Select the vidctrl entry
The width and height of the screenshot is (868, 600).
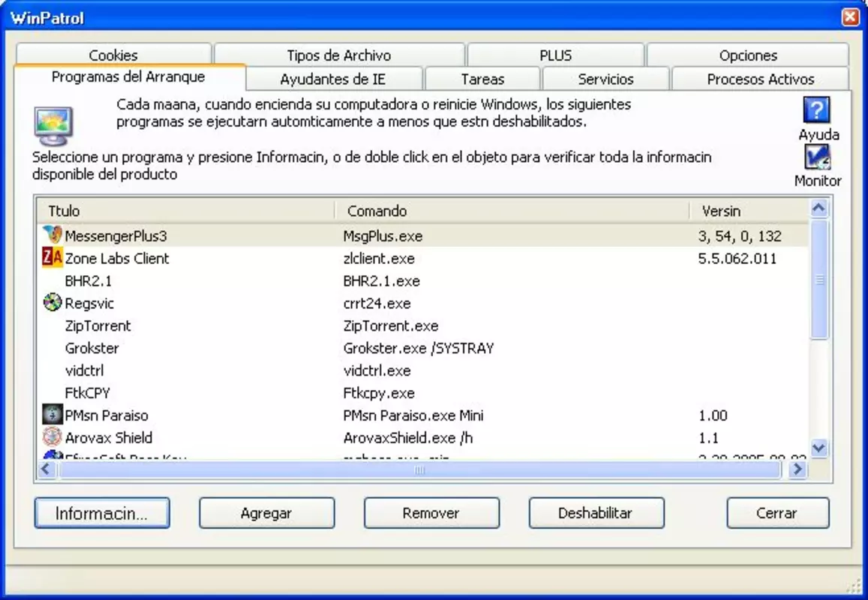84,370
